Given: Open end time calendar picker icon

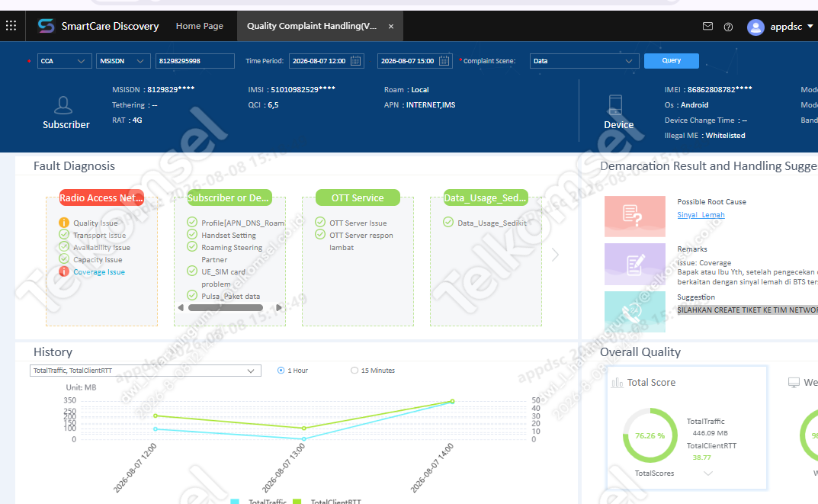Looking at the screenshot, I should pyautogui.click(x=444, y=60).
